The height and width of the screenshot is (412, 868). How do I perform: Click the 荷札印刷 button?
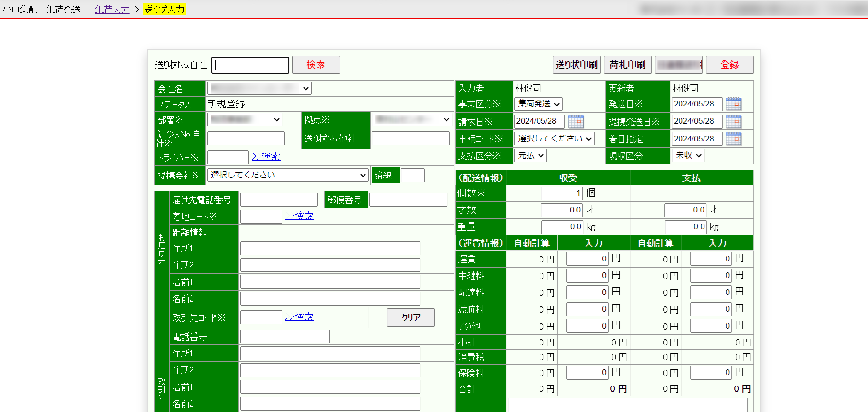click(x=627, y=65)
